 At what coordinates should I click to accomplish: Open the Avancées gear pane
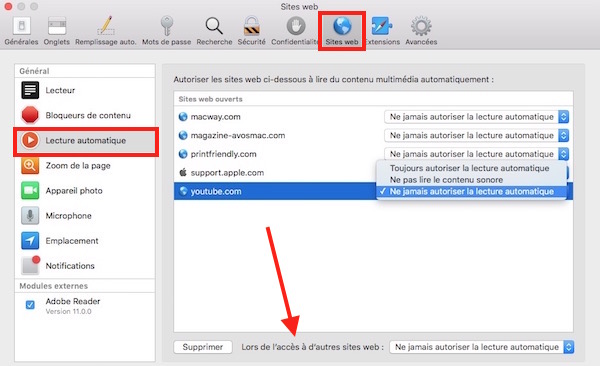point(421,31)
